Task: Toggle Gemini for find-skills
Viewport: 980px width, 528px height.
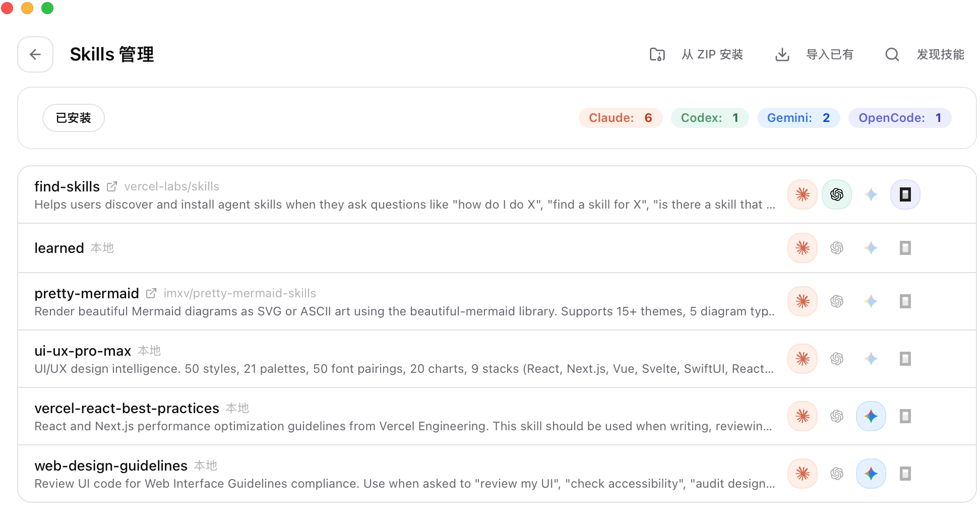Action: pos(871,194)
